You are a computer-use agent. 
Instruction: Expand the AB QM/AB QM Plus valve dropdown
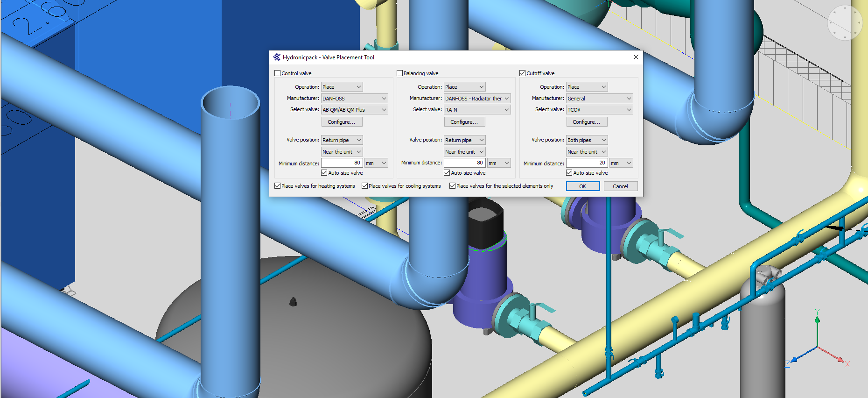tap(355, 110)
